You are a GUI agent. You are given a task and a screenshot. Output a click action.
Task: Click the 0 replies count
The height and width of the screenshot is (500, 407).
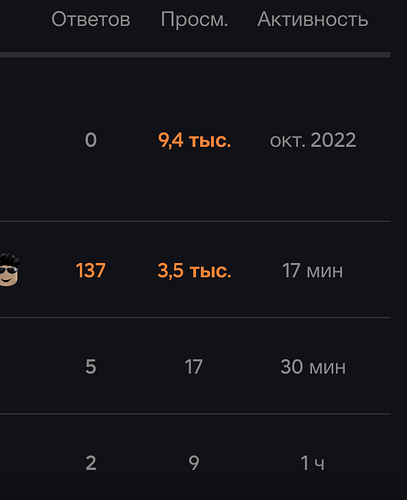tap(91, 140)
